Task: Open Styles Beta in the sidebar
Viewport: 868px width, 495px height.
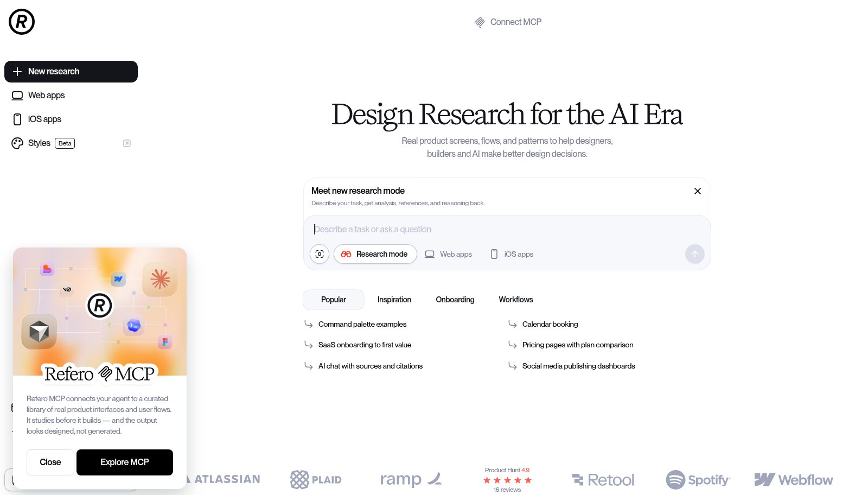Action: click(71, 143)
